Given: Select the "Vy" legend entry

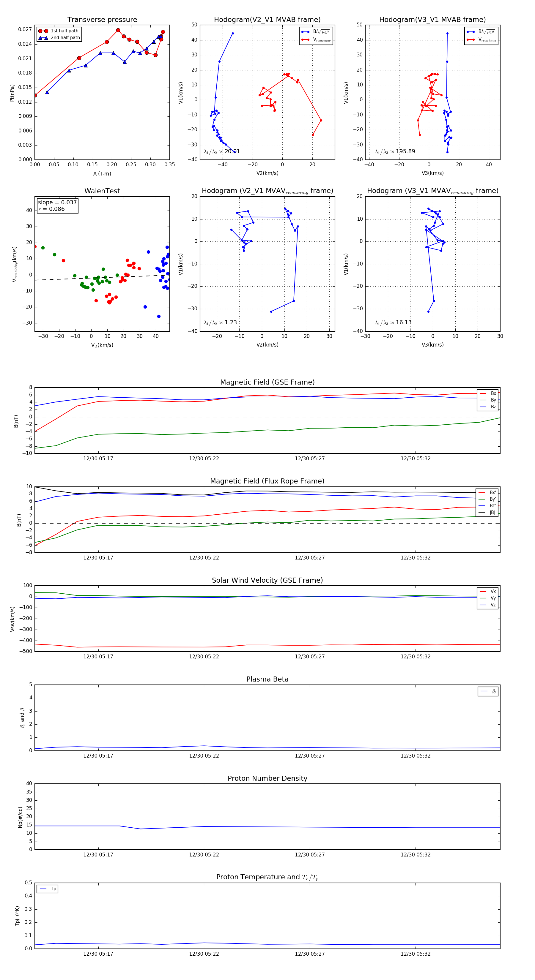Looking at the screenshot, I should coord(488,598).
